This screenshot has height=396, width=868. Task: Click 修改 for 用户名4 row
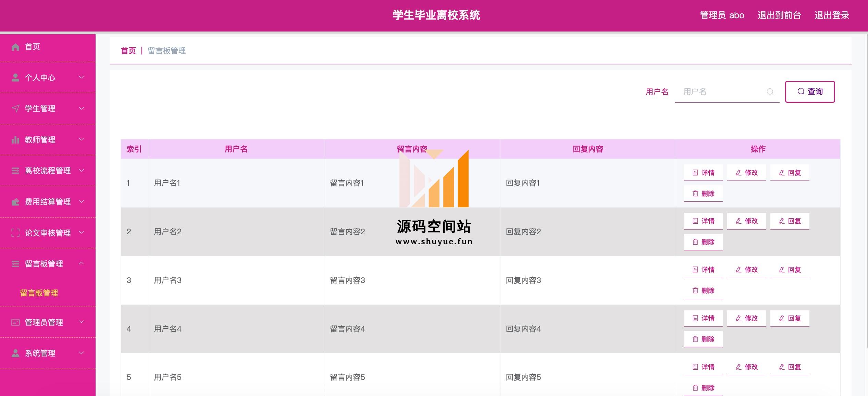click(746, 319)
